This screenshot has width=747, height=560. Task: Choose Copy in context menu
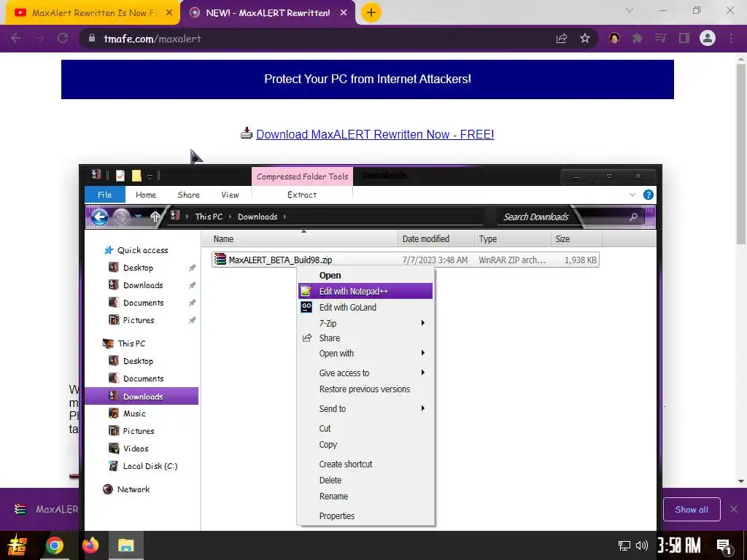pos(365,444)
